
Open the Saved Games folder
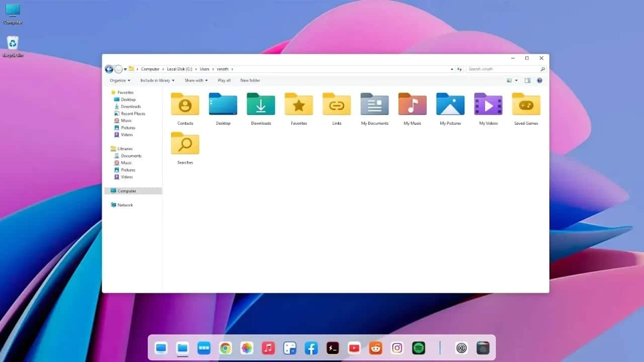[x=526, y=104]
